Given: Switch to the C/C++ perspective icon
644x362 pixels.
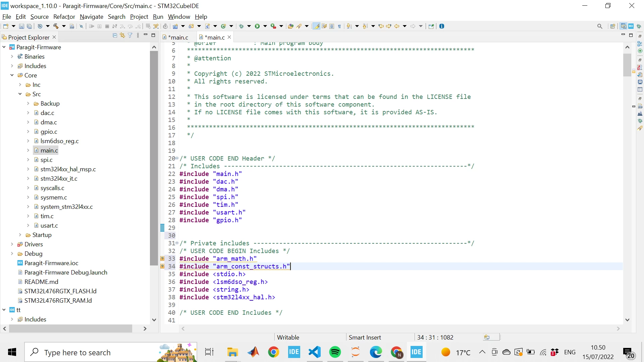Looking at the screenshot, I should (624, 26).
